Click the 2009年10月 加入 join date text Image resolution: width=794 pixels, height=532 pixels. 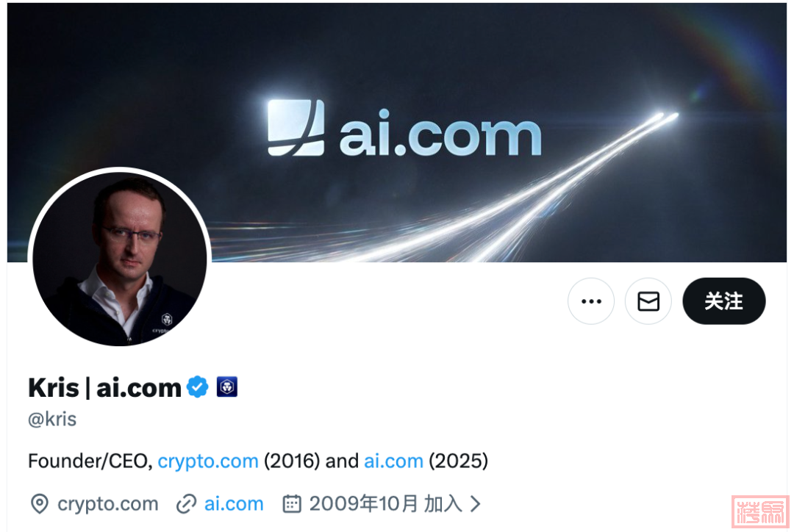[385, 504]
